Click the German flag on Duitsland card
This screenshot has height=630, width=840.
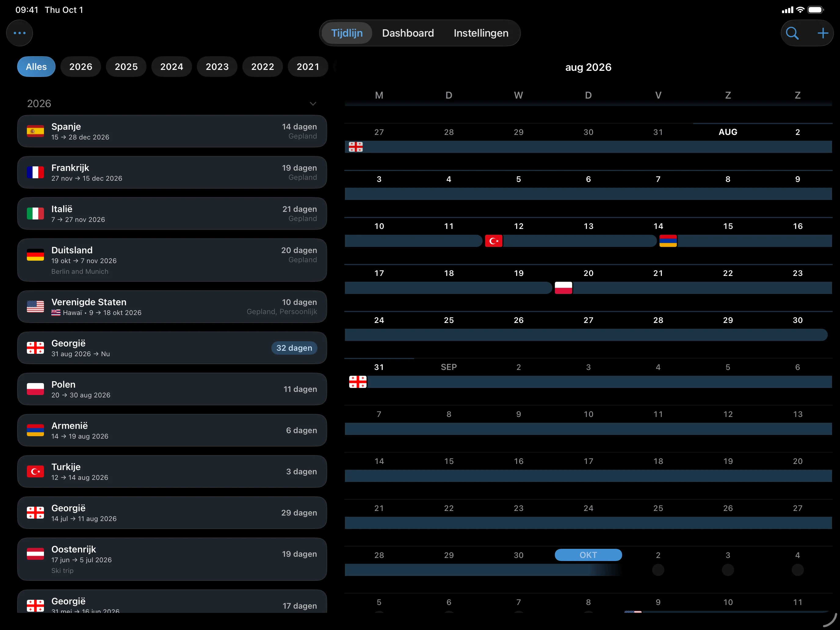pyautogui.click(x=35, y=255)
